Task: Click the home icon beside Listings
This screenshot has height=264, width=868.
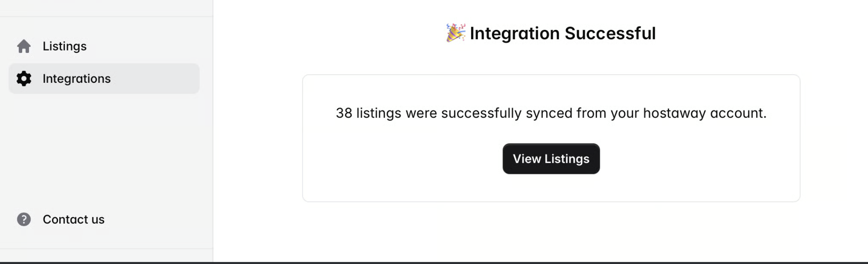Action: point(24,46)
